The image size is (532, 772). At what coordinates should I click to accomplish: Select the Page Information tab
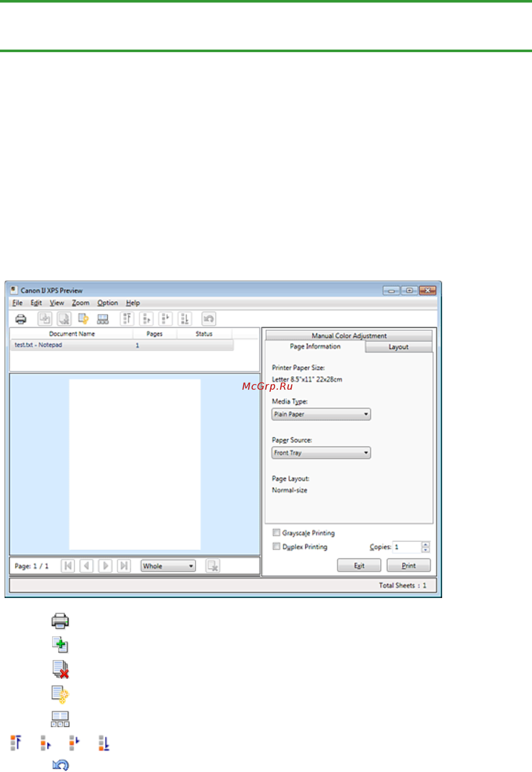(315, 347)
